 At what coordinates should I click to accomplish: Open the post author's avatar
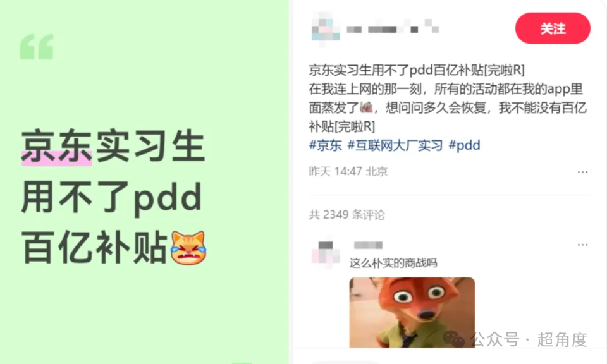point(326,29)
